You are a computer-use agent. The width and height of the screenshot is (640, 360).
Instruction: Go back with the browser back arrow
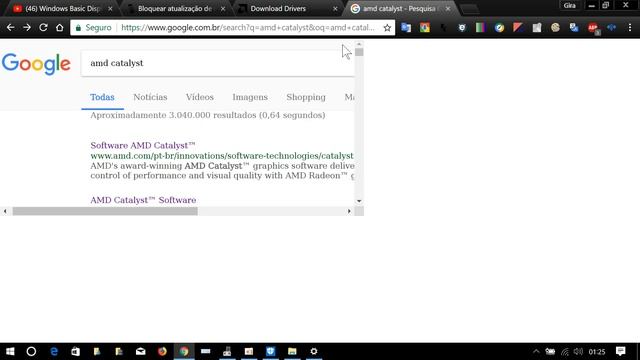pos(11,27)
